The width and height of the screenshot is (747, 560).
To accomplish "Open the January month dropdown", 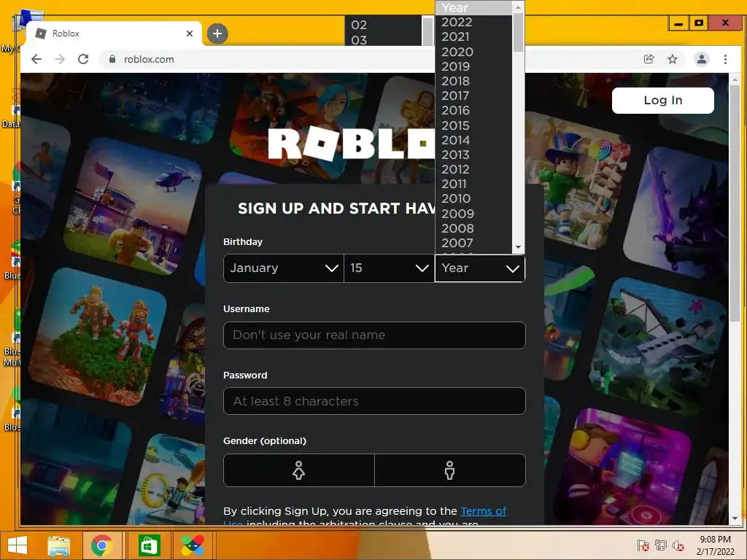I will [284, 268].
